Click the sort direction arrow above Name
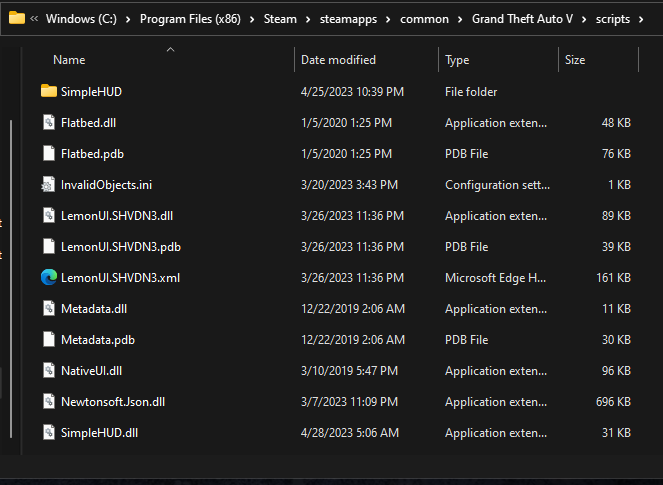The image size is (663, 485). pyautogui.click(x=170, y=49)
